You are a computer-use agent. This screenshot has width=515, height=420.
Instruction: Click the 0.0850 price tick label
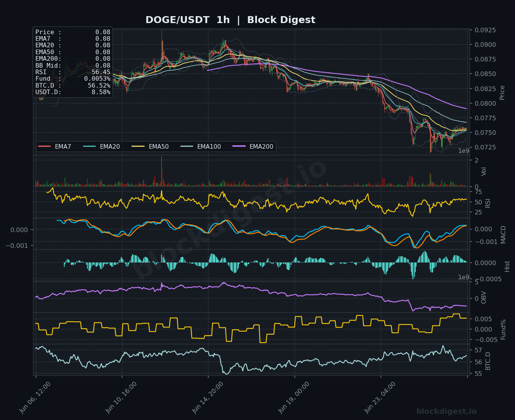[x=485, y=74]
